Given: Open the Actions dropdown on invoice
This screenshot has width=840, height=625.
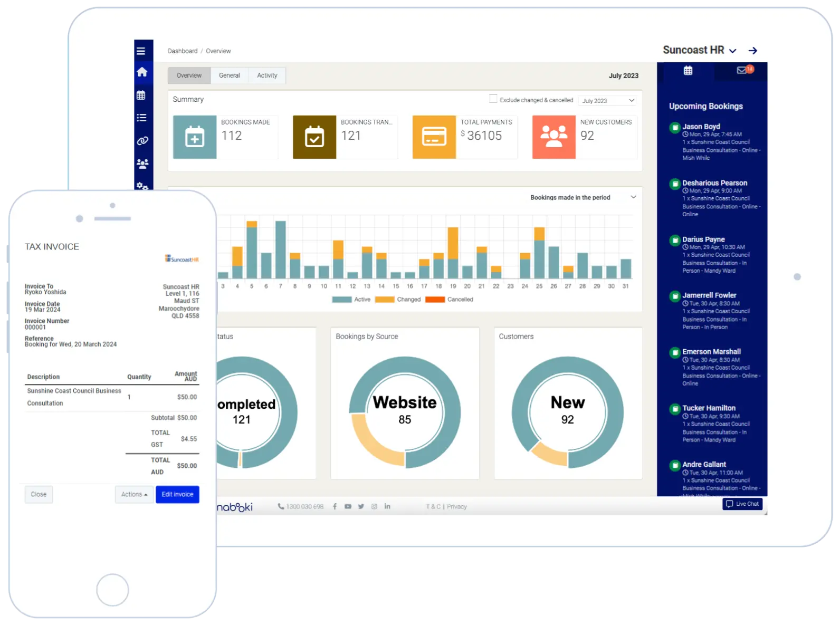Looking at the screenshot, I should 134,494.
